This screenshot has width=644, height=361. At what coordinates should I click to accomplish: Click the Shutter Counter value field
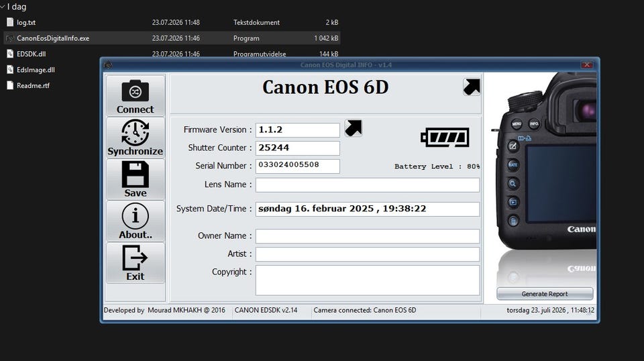pyautogui.click(x=297, y=148)
